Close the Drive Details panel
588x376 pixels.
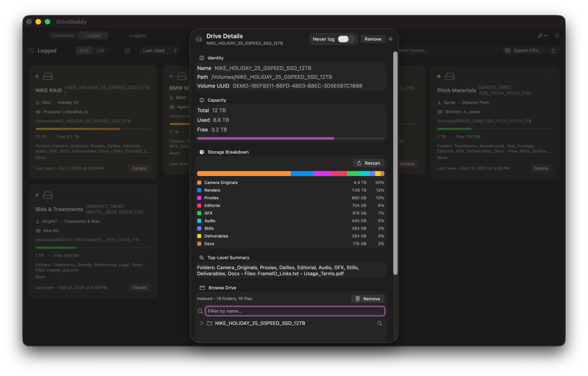pyautogui.click(x=390, y=39)
